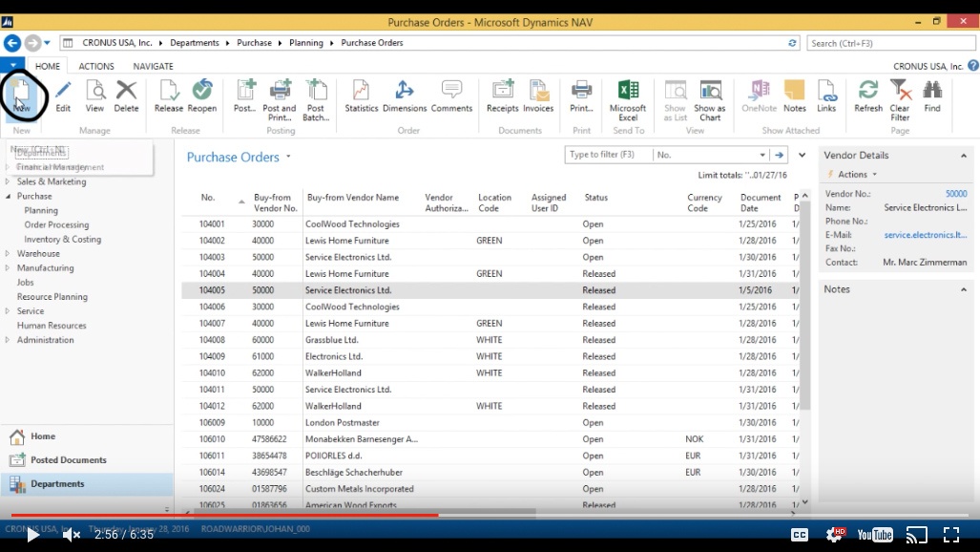The width and height of the screenshot is (980, 552).
Task: Select the Departments navigation button
Action: click(87, 484)
